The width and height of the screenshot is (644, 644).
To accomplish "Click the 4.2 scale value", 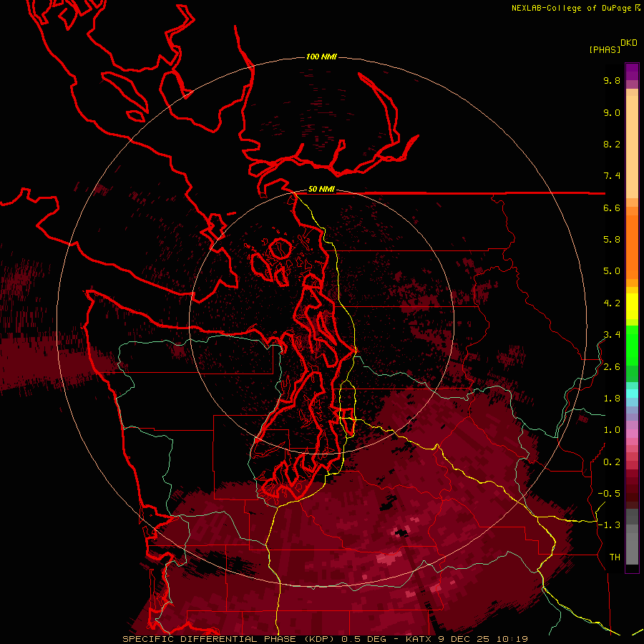I will pos(612,303).
